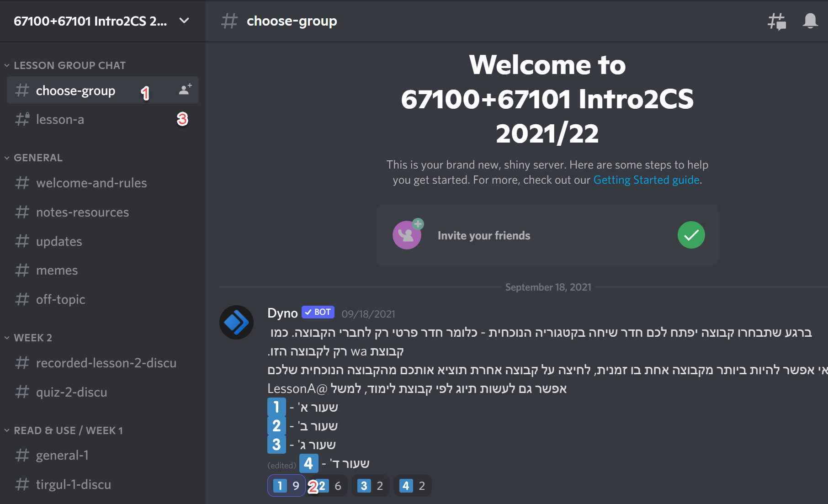
Task: Open notification settings via the bell icon
Action: [811, 21]
